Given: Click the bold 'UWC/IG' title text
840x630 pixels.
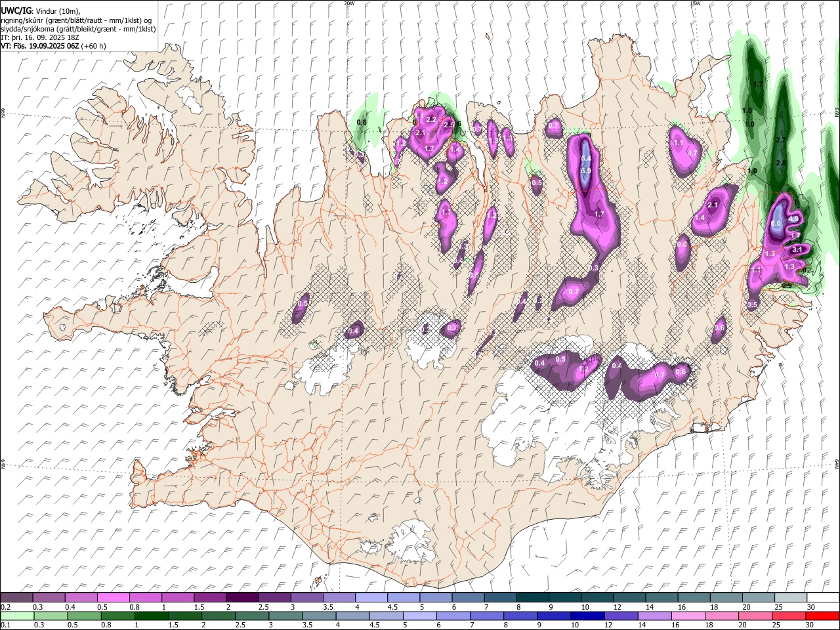Looking at the screenshot, I should [x=16, y=10].
